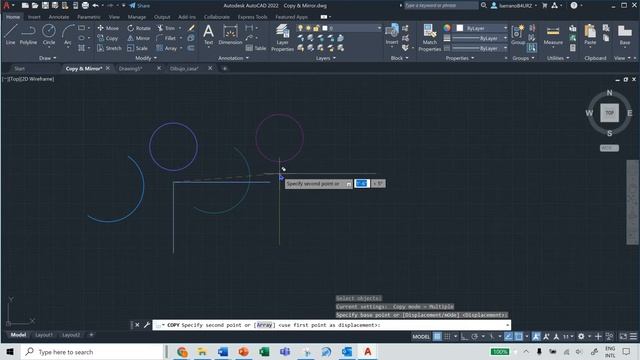Expand the Modify panel
Screen dimensions: 640x360
[146, 58]
